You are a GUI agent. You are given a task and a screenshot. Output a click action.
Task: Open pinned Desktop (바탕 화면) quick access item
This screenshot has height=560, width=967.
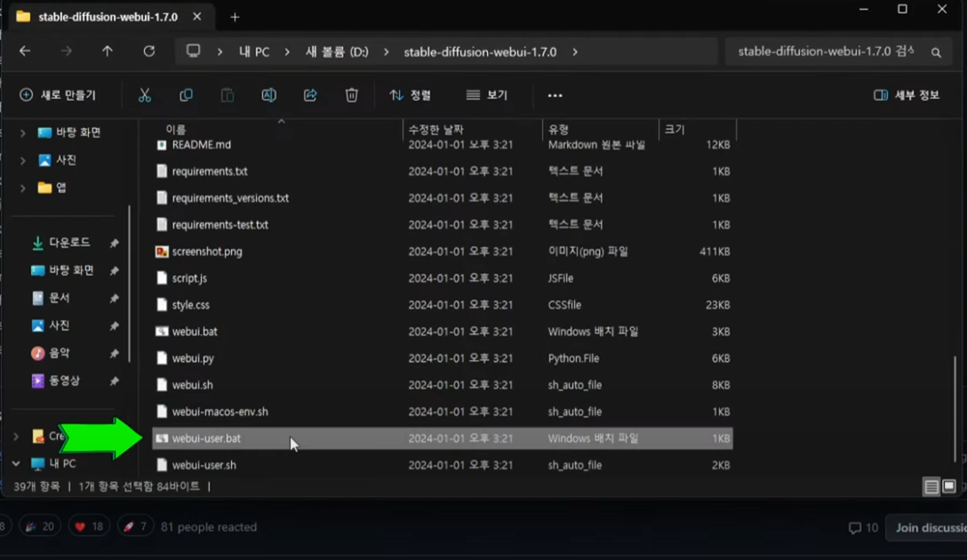62,270
